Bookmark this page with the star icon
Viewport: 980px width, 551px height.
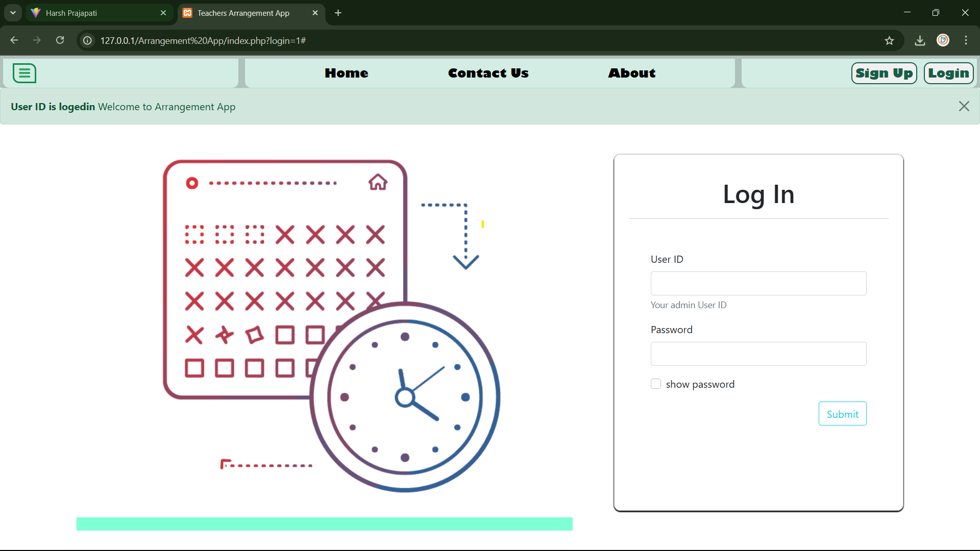pos(889,41)
